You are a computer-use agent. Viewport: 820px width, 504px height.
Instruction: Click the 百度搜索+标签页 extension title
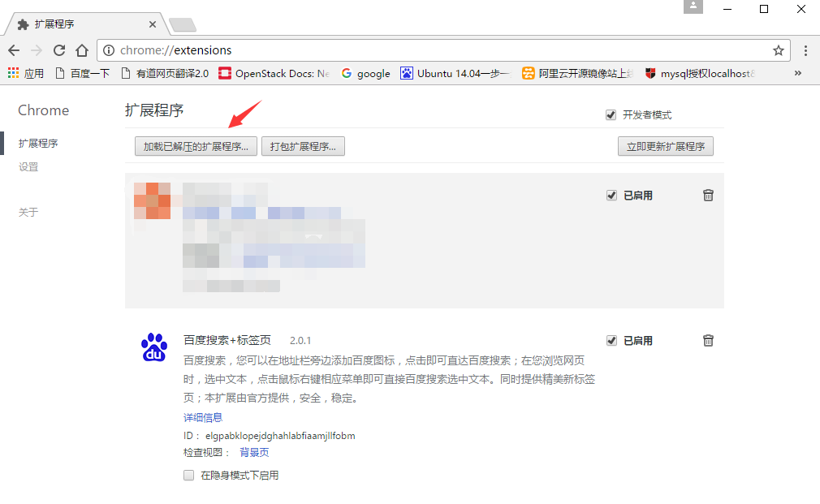[227, 340]
